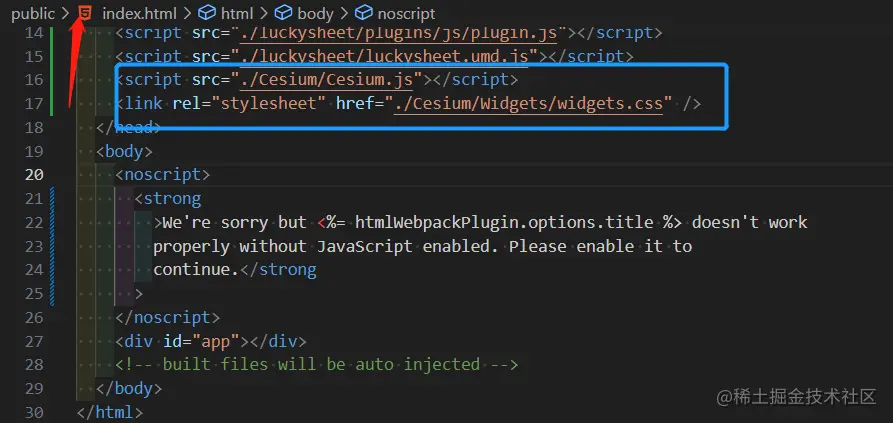Image resolution: width=893 pixels, height=423 pixels.
Task: Click line number 27 in the gutter
Action: pyautogui.click(x=34, y=341)
